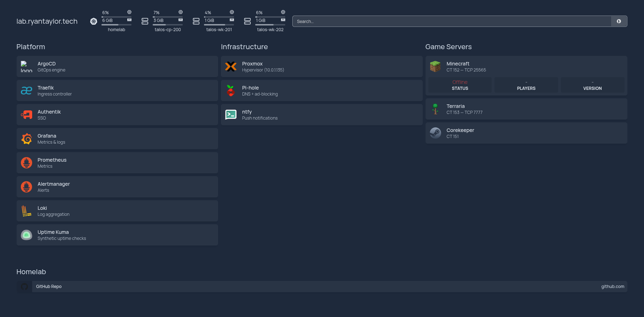The height and width of the screenshot is (317, 644).
Task: Click the 'DNS + ad-blocking' description text
Action: (x=260, y=94)
